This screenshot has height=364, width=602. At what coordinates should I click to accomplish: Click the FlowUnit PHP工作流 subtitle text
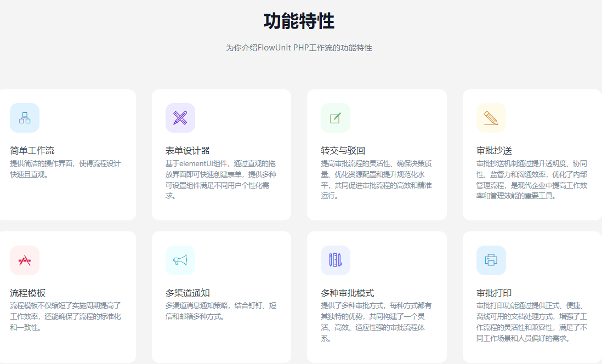point(299,48)
